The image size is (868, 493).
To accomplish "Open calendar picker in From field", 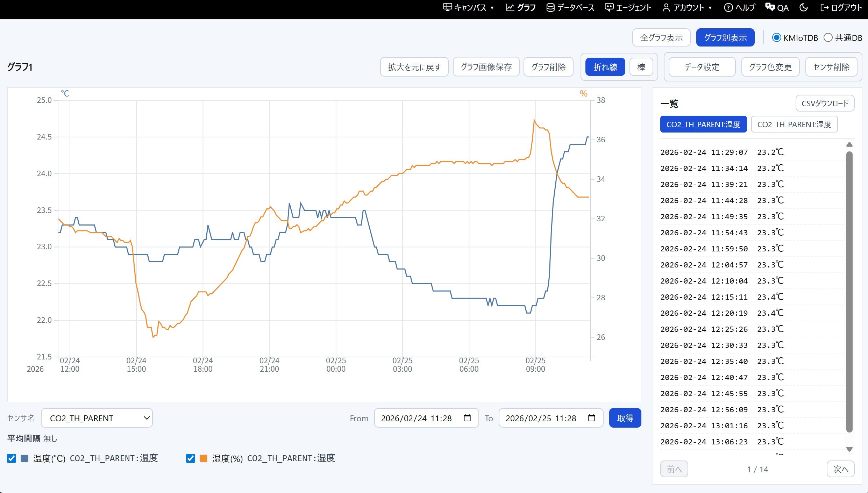I will tap(467, 418).
